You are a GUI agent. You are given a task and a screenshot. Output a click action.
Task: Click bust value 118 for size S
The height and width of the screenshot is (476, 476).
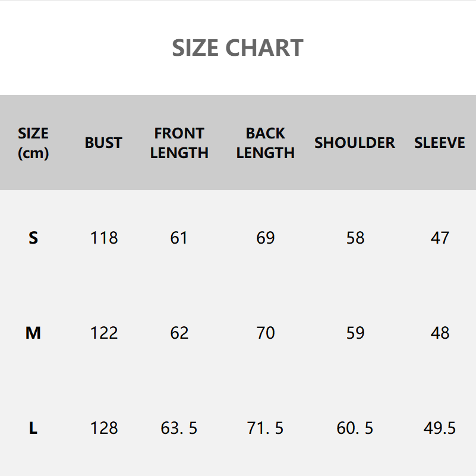[104, 238]
